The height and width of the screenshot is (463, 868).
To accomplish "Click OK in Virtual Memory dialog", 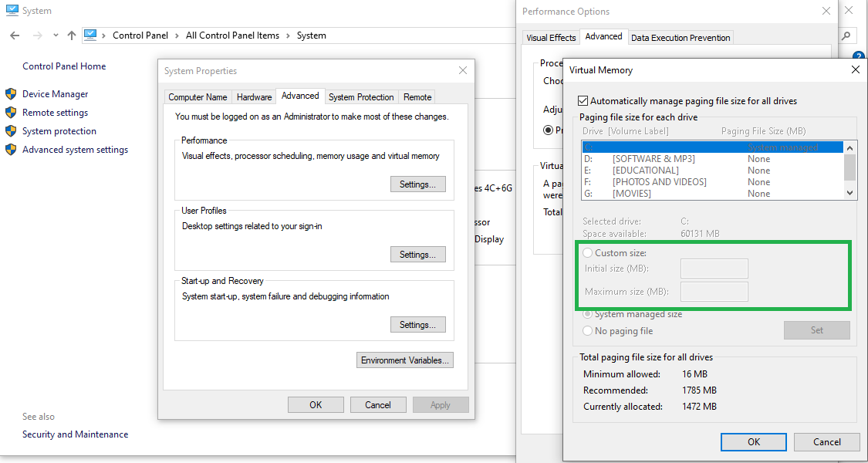I will click(x=754, y=442).
